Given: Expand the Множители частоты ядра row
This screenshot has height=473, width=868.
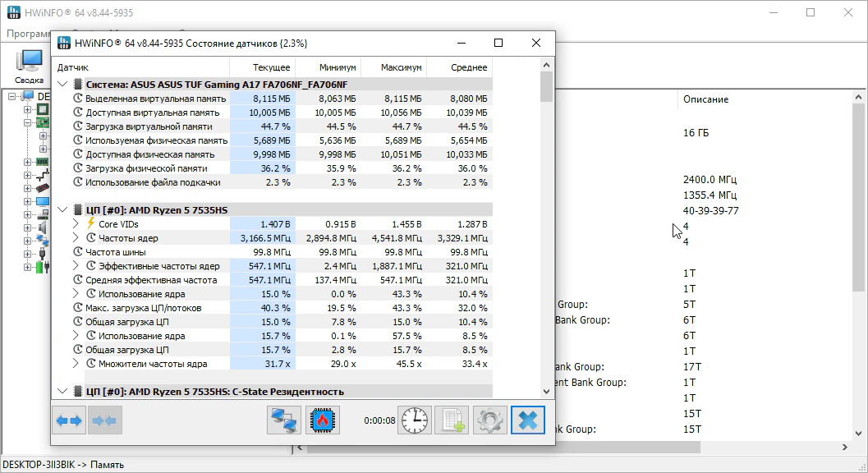Looking at the screenshot, I should click(x=76, y=364).
